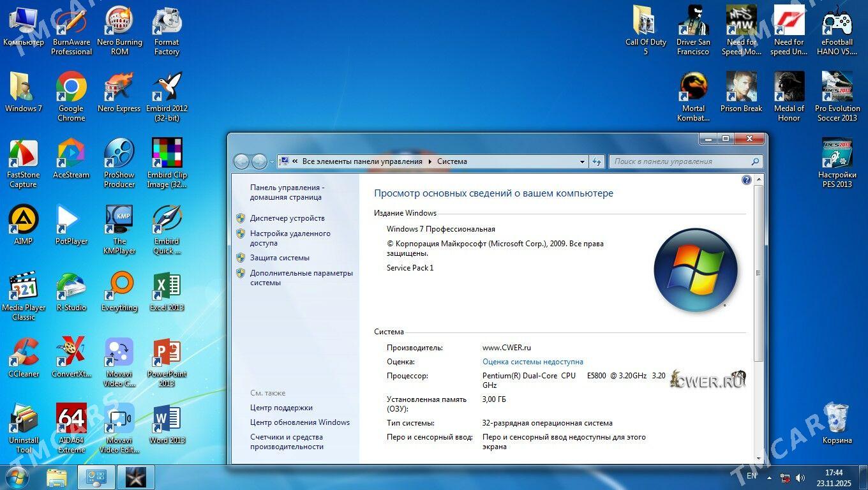Viewport: 868px width, 490px height.
Task: Open Excel 2013 desktop shortcut
Action: (167, 287)
